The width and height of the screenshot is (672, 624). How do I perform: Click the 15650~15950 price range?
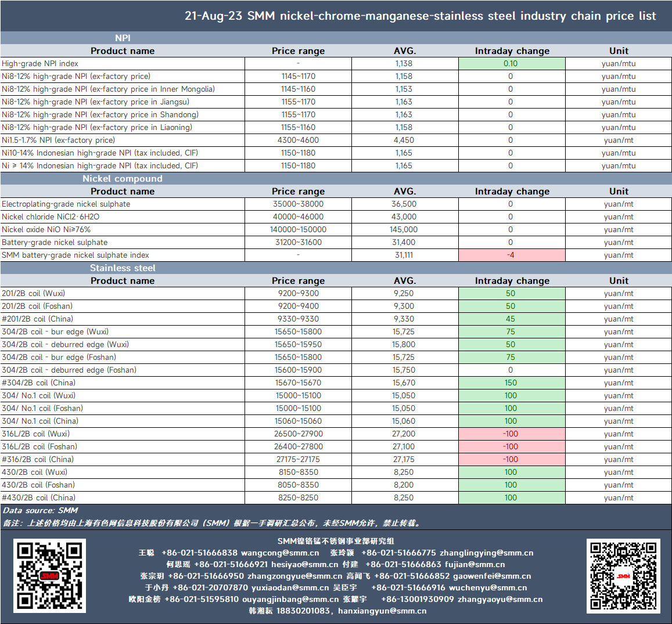(x=299, y=344)
